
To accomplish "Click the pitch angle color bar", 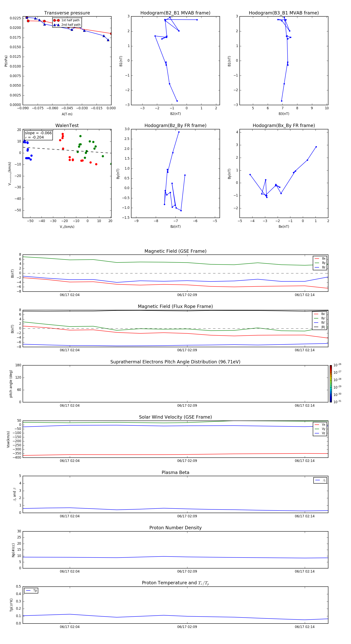I will tap(331, 384).
